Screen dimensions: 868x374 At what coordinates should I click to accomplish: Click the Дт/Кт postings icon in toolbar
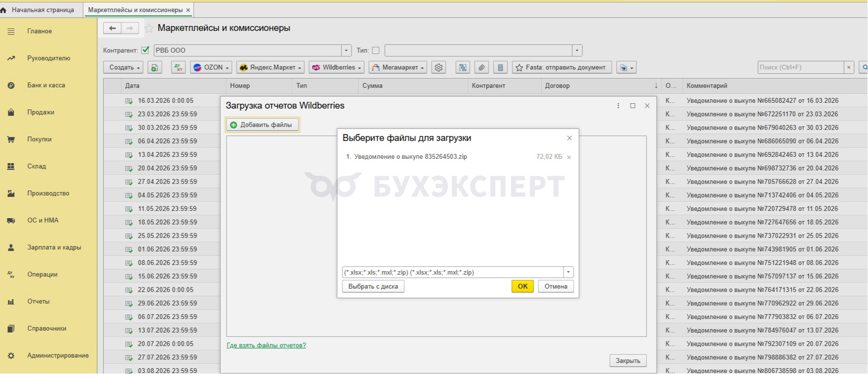coord(178,68)
